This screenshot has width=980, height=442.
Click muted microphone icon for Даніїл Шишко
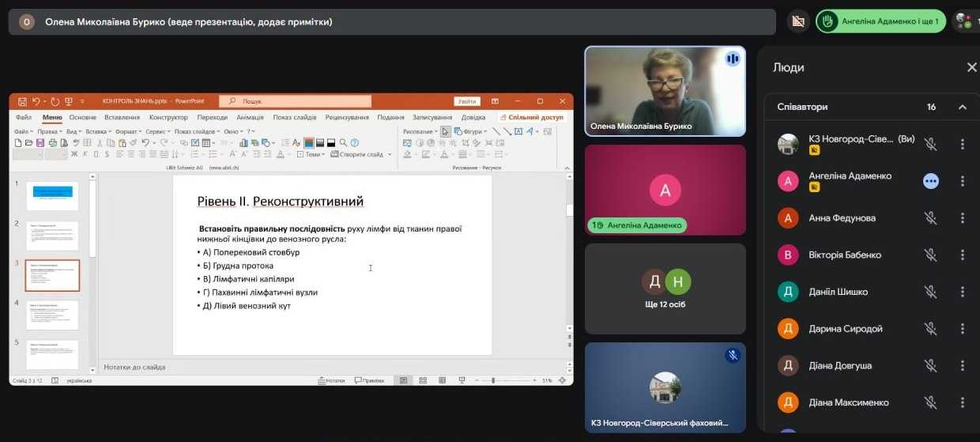[931, 292]
